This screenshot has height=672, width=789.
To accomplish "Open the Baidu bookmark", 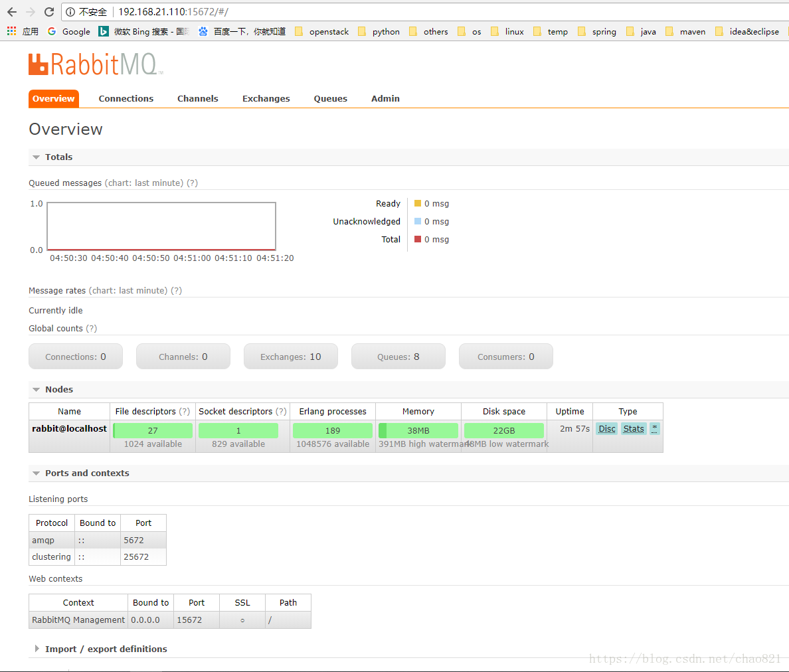I will click(242, 31).
